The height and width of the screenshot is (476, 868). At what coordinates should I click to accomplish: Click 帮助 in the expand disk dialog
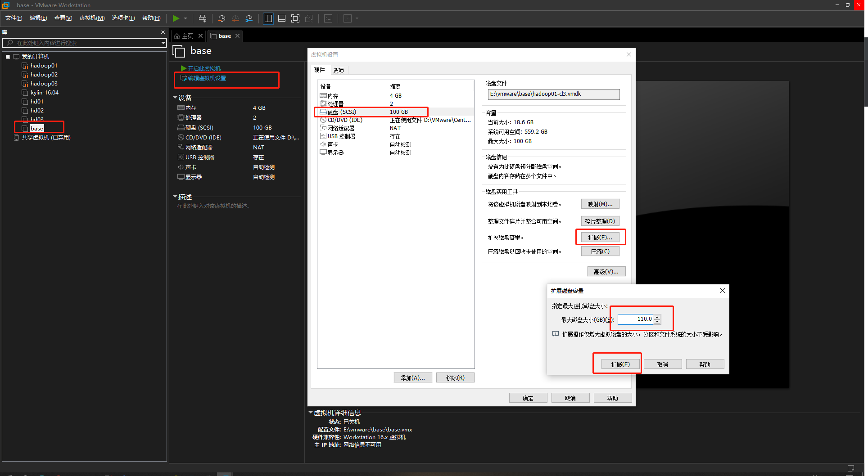(705, 364)
